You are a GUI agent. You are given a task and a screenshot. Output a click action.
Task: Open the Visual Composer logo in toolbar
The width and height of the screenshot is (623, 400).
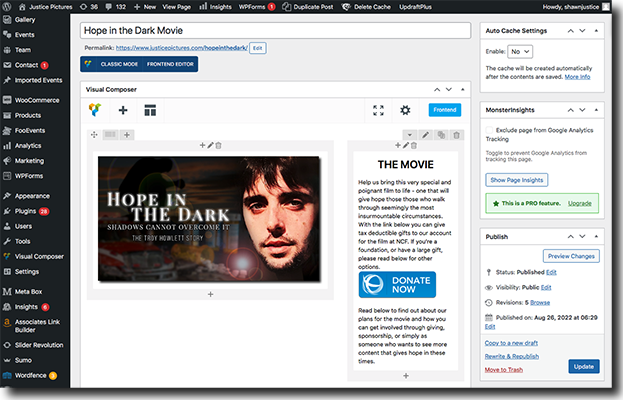[x=95, y=110]
